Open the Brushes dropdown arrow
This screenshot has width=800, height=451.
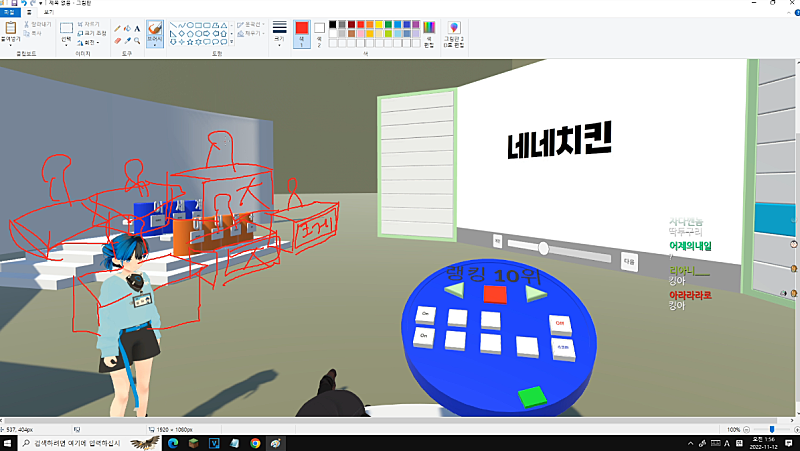point(155,45)
